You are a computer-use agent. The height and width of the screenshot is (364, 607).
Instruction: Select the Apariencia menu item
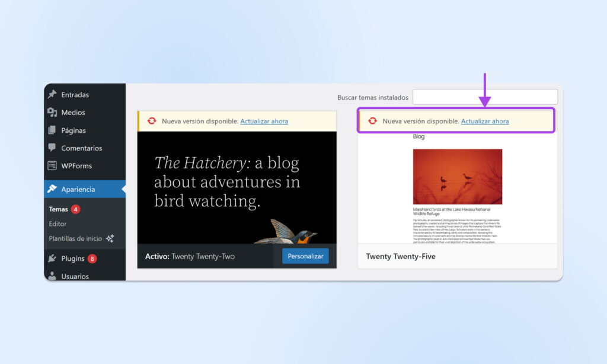tap(85, 189)
